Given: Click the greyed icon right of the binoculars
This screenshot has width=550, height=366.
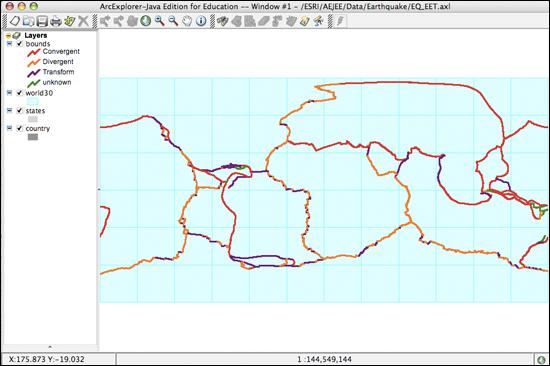Looking at the screenshot, I should [236, 21].
